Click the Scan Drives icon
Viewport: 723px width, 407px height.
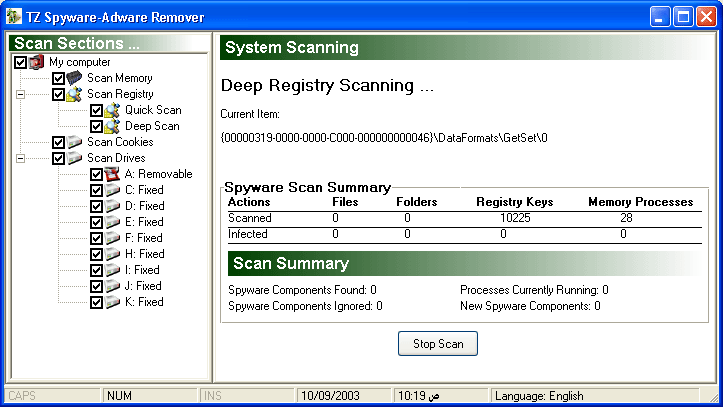coord(74,158)
